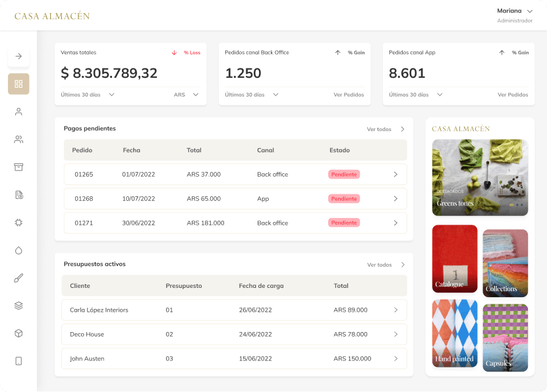This screenshot has width=547, height=392.
Task: Click the mobile phone icon in sidebar
Action: coord(18,361)
